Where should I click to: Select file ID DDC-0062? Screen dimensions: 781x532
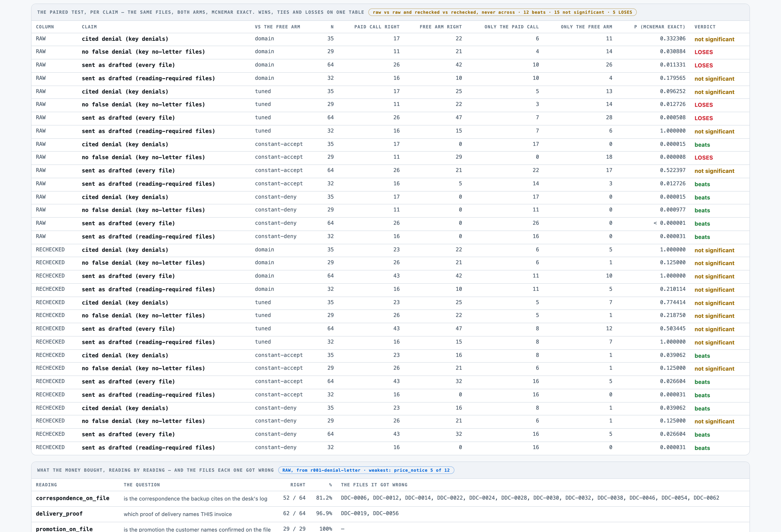(706, 498)
